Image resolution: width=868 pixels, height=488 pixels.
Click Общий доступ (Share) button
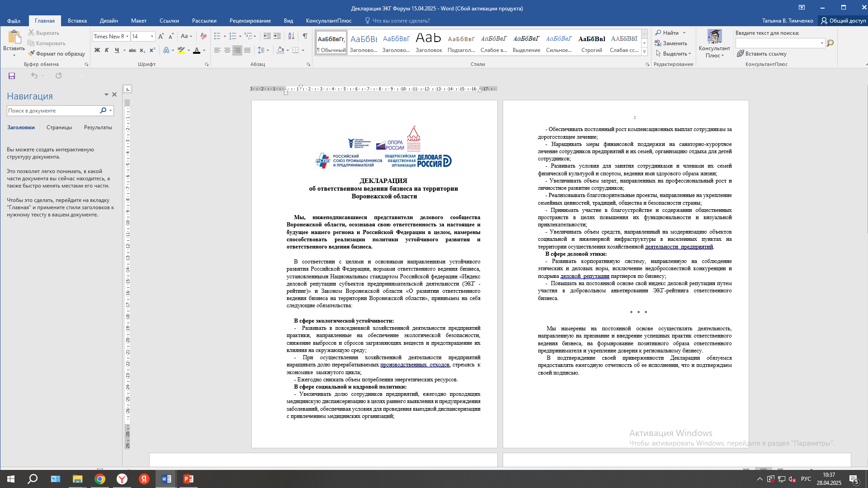(x=844, y=21)
